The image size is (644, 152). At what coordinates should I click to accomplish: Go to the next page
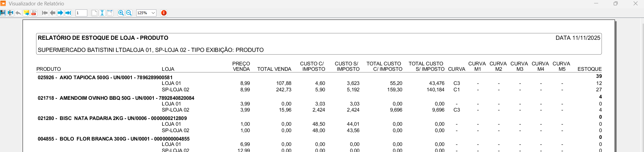[x=60, y=13]
